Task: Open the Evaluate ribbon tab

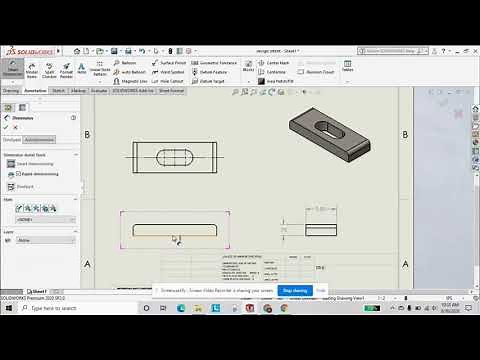Action: click(99, 91)
